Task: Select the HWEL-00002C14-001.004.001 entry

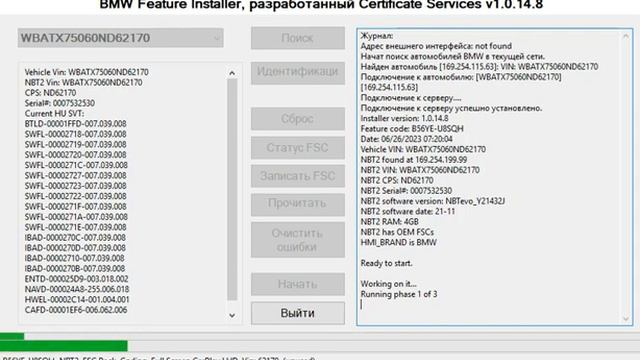Action: (77, 300)
